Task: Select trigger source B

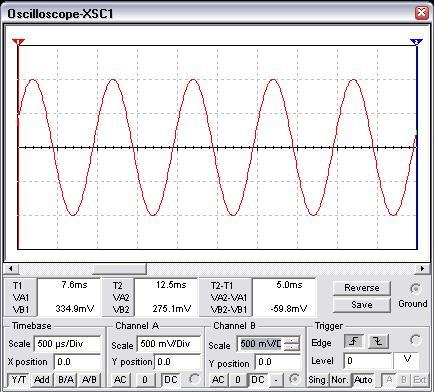Action: point(404,380)
